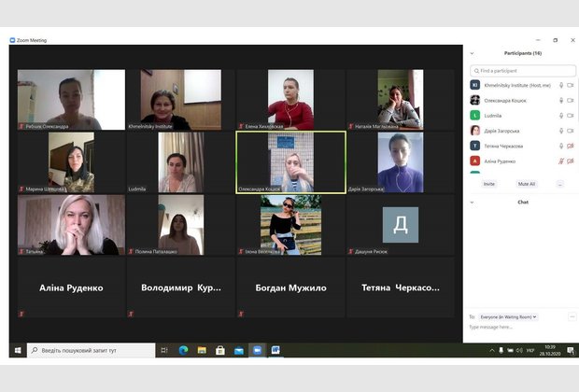
Task: Select Олександра Кошюк highlighted speaker video tile
Action: tap(291, 162)
